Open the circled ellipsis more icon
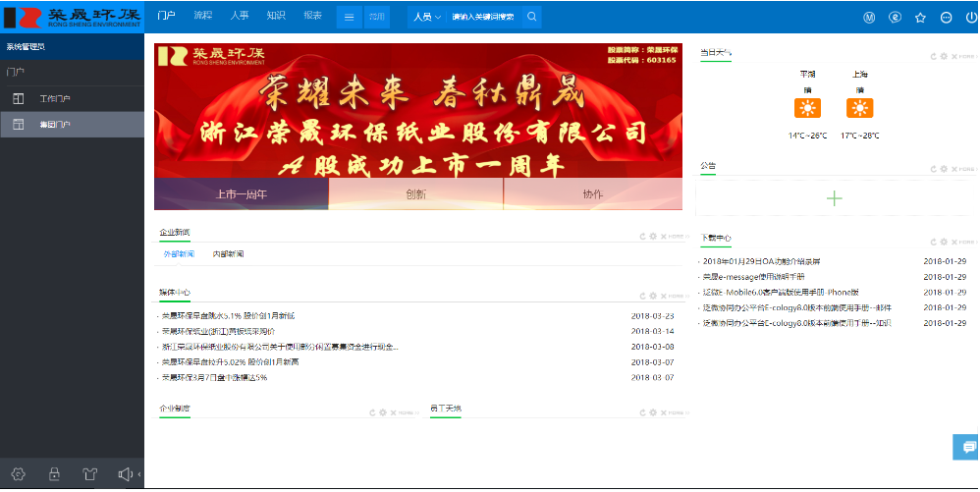The image size is (980, 492). pos(946,18)
